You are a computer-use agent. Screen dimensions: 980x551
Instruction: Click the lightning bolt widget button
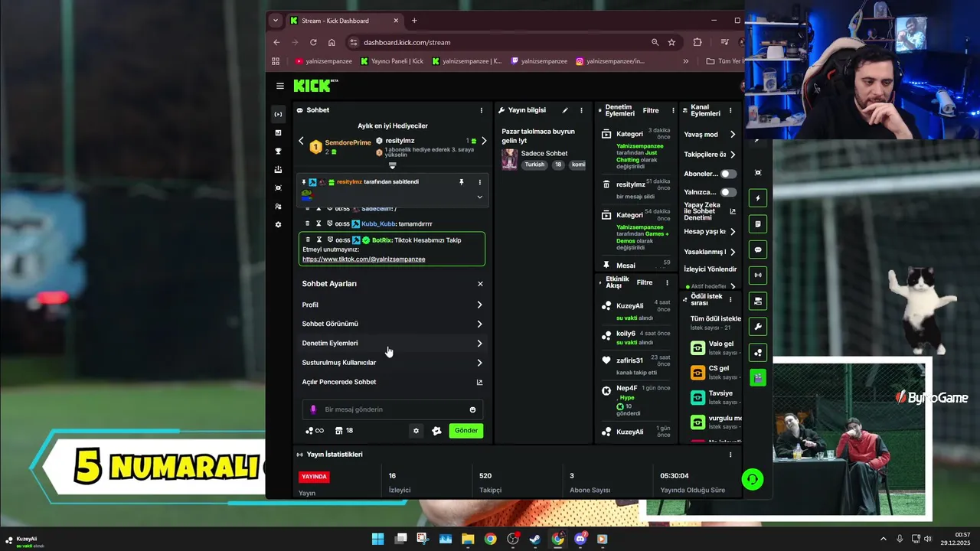tap(758, 198)
